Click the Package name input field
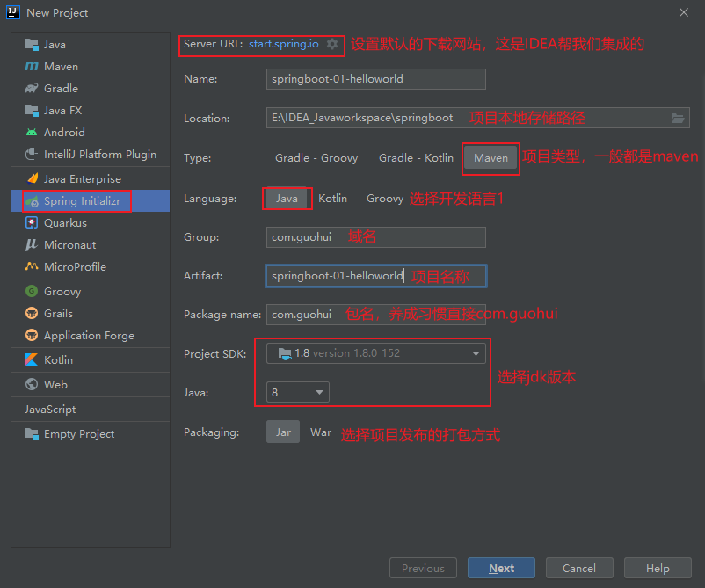The width and height of the screenshot is (705, 588). [x=376, y=315]
